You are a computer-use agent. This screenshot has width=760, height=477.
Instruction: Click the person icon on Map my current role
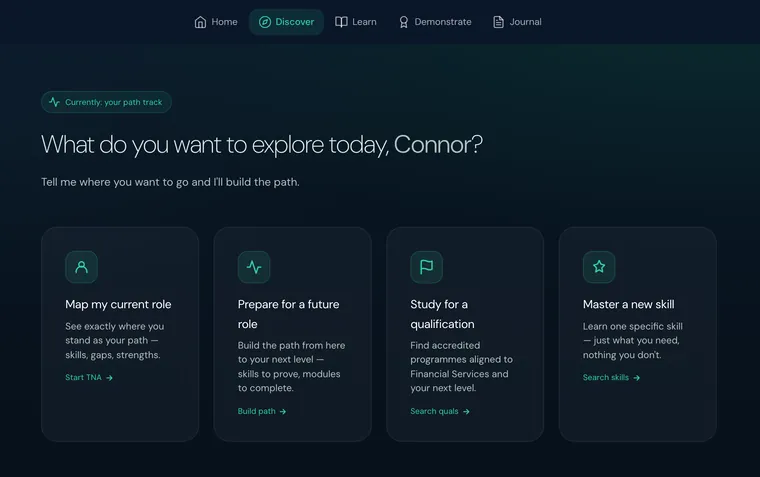coord(81,267)
